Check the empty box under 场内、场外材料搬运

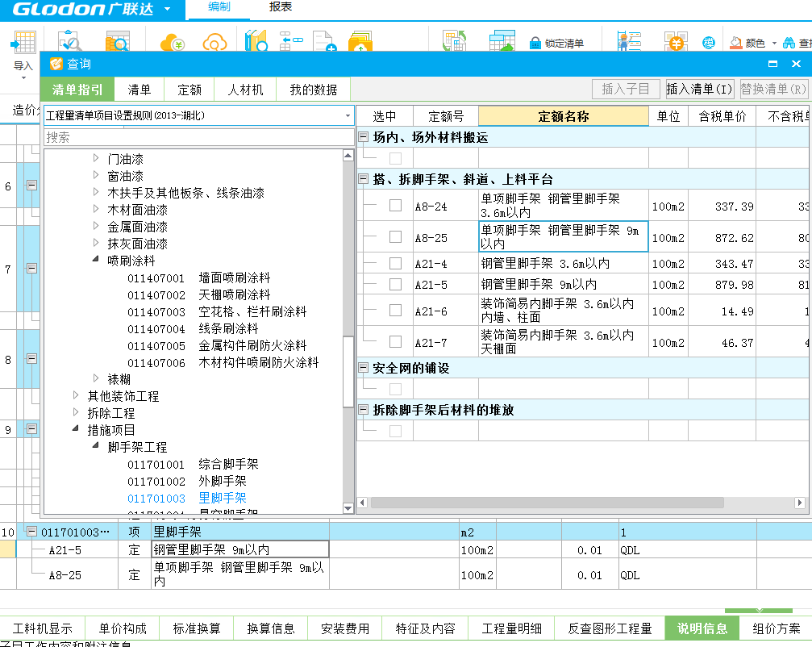395,158
